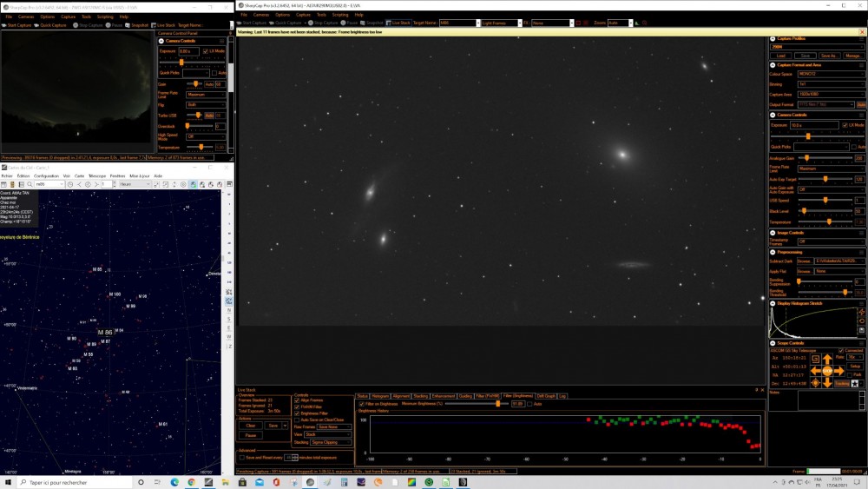Viewport: 868px width, 489px height.
Task: Click Load capture profile button
Action: coord(781,56)
